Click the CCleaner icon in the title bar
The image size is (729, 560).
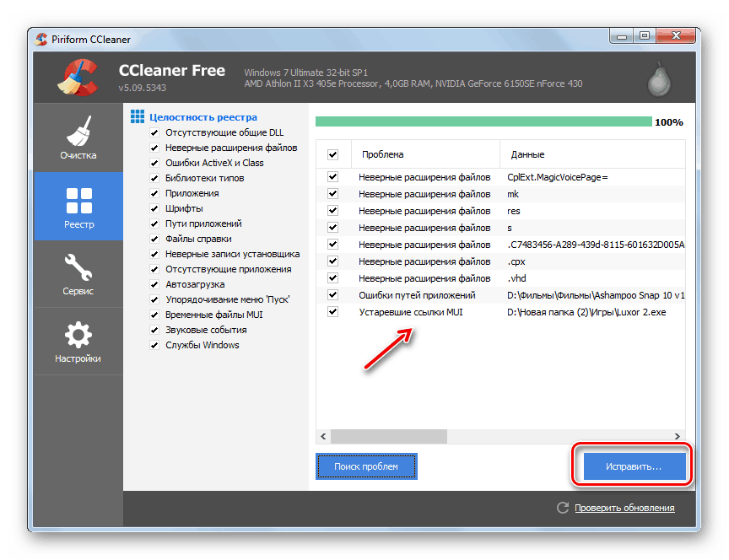coord(40,39)
